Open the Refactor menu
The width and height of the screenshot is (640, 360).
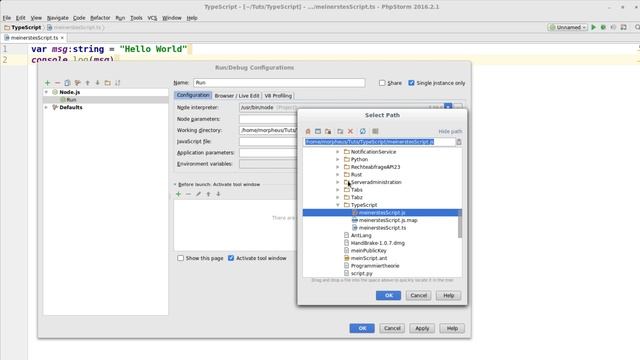tap(100, 18)
